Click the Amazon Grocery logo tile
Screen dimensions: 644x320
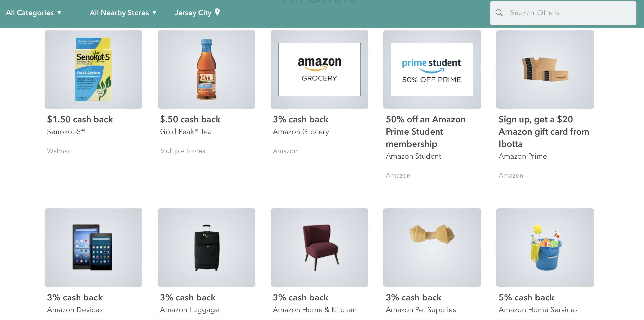[x=319, y=69]
